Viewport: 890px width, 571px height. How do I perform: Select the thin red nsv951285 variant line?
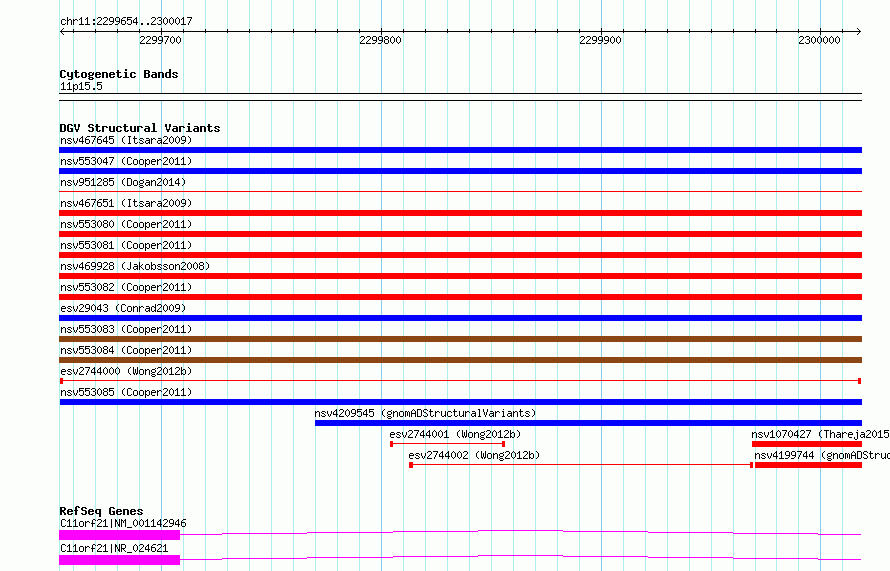click(460, 192)
